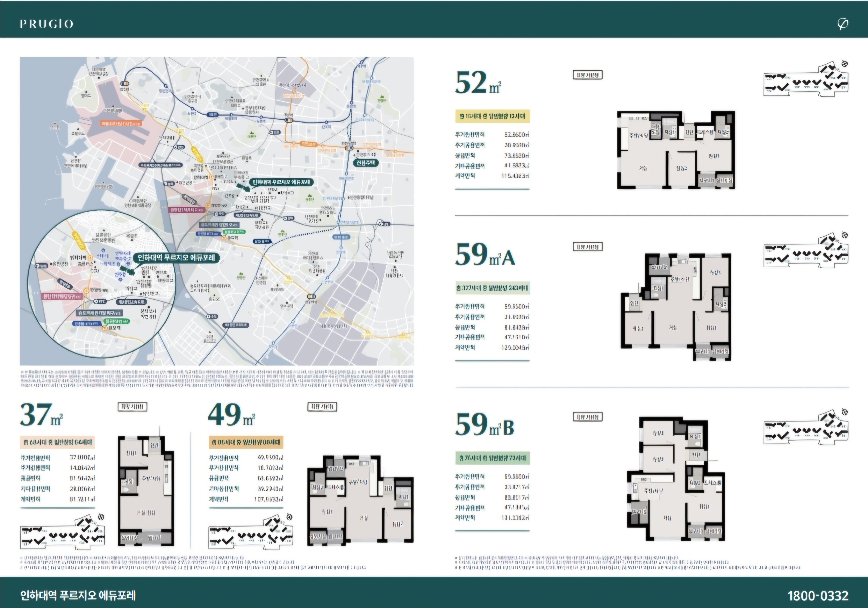
Task: Click the footer title 인하대역 푸르지오 에듀포레
Action: click(x=78, y=595)
